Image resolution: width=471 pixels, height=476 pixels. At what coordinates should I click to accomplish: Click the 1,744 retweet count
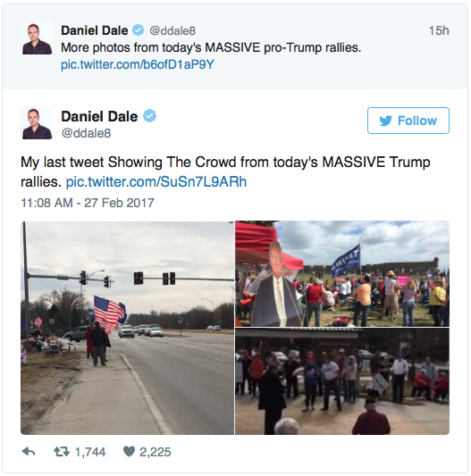click(x=90, y=452)
